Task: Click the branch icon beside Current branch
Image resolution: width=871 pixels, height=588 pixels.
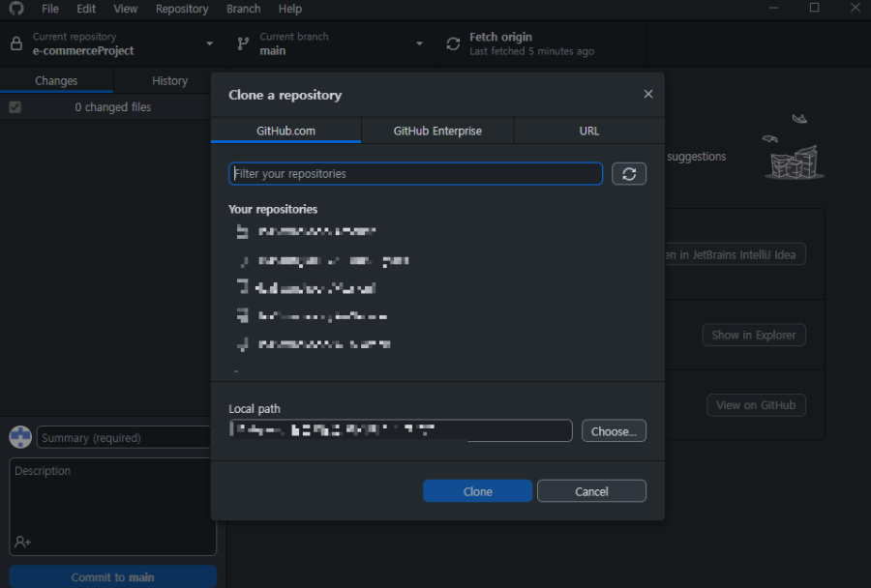Action: [243, 44]
